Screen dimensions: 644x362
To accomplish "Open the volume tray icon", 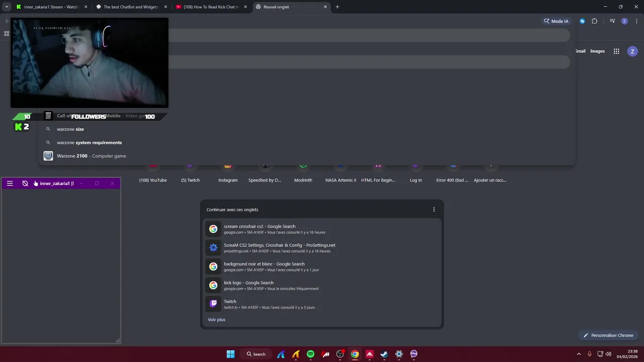I will [x=609, y=354].
